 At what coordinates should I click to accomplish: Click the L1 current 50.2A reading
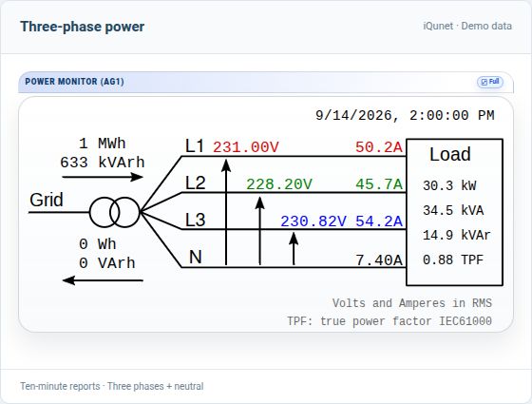coord(379,147)
